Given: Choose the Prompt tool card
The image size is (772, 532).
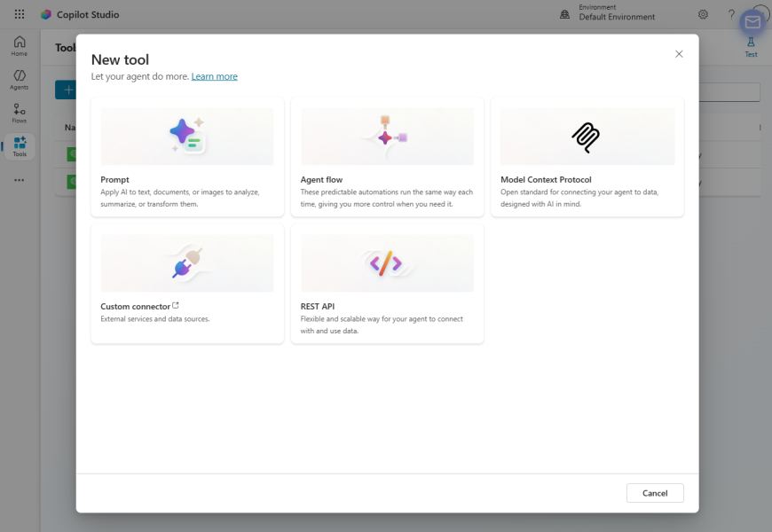Looking at the screenshot, I should [x=187, y=157].
